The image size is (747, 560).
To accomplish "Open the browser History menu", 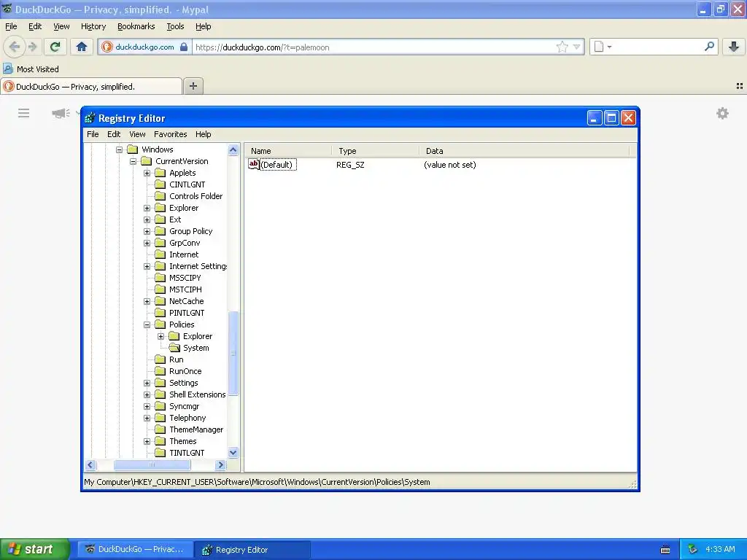I will tap(93, 26).
